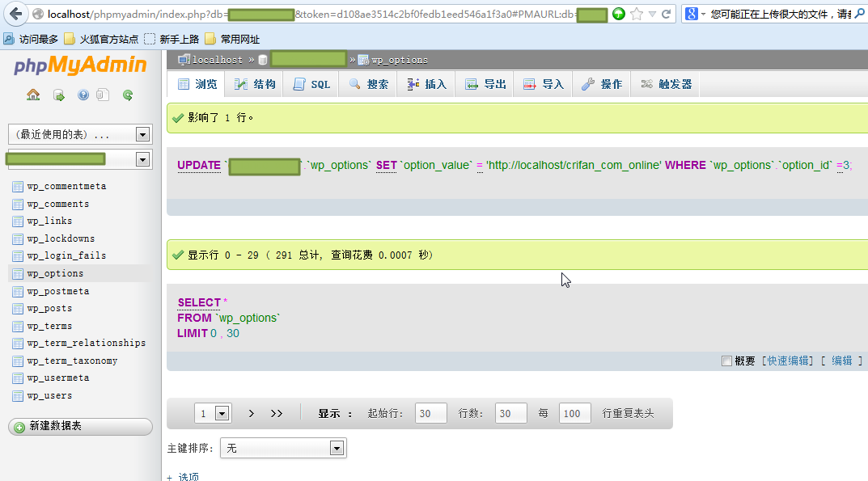
Task: Open the wp_terms table
Action: [50, 326]
